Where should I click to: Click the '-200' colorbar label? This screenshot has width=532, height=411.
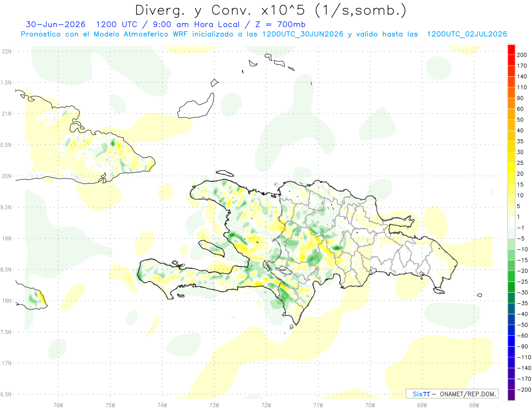point(524,390)
